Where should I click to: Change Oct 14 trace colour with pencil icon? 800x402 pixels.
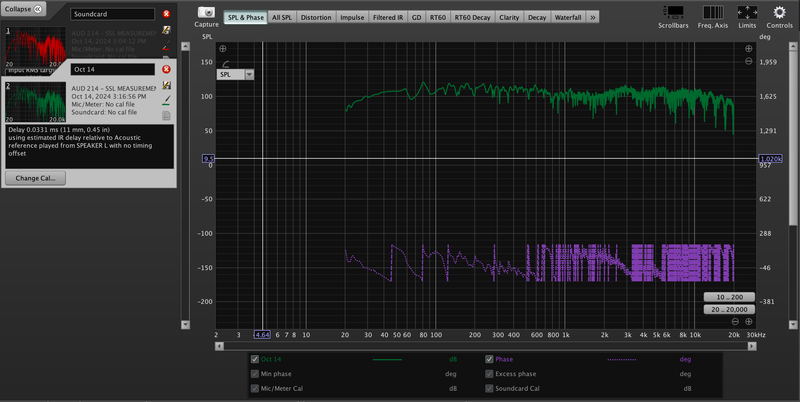tap(166, 99)
